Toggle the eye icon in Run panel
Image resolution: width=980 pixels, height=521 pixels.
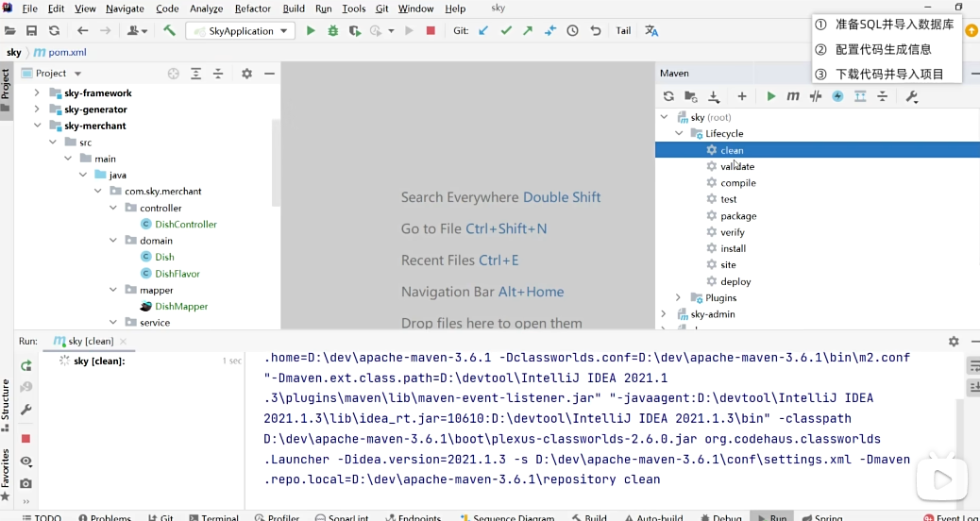click(25, 461)
